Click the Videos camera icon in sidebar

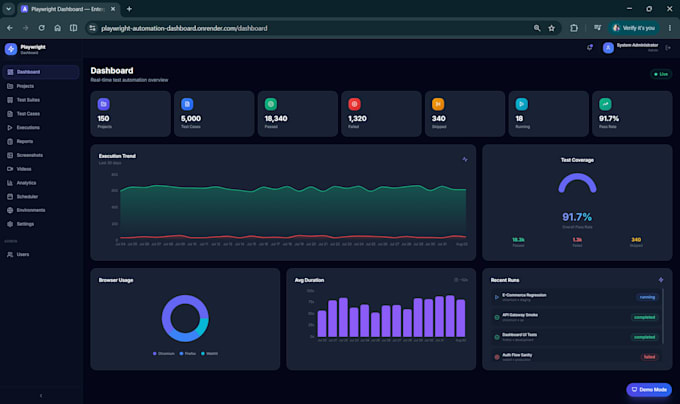pos(10,169)
